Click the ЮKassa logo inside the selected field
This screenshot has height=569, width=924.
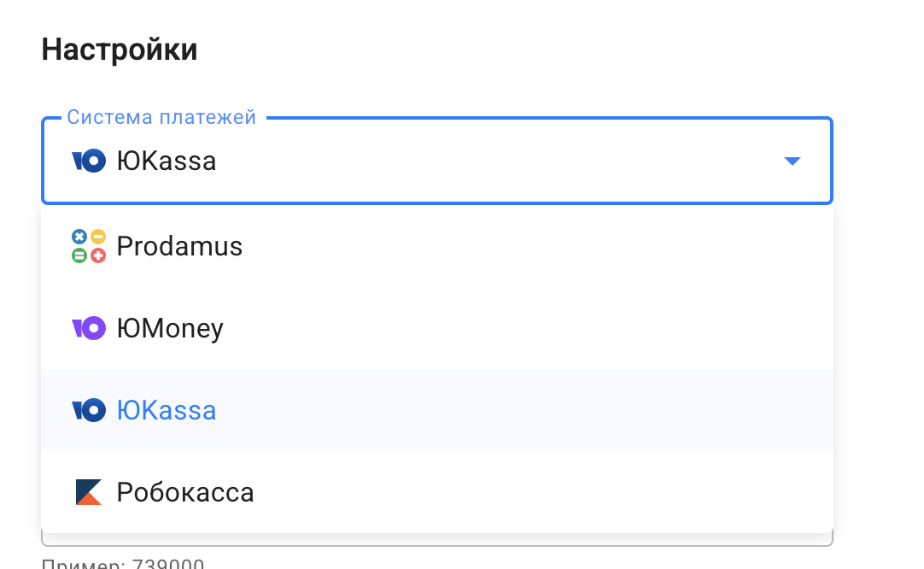point(89,161)
